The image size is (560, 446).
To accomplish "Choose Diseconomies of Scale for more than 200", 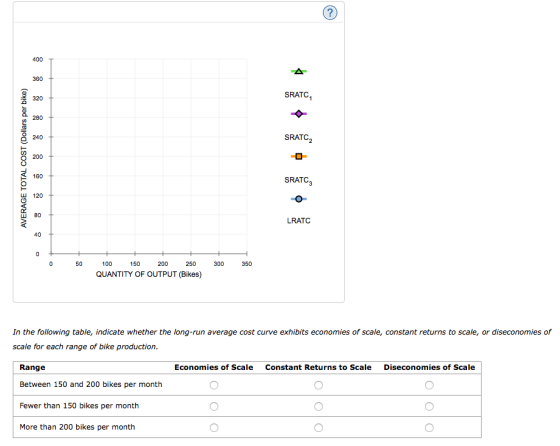I will pos(429,427).
